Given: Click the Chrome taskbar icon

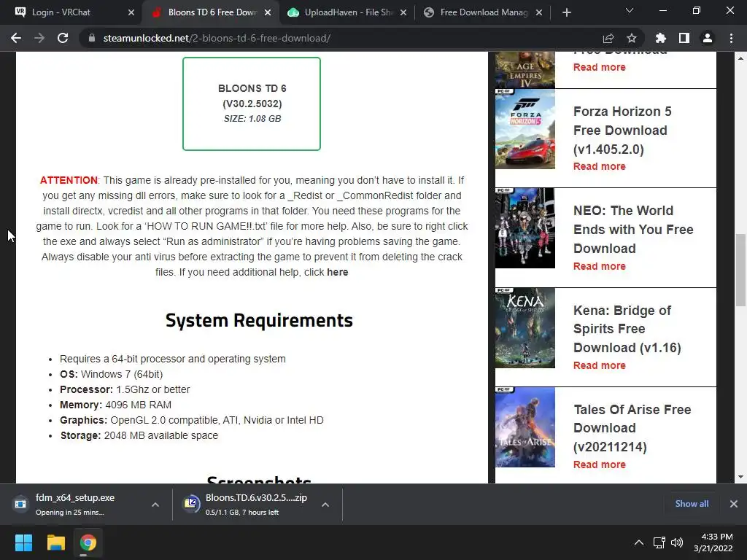Looking at the screenshot, I should [88, 542].
